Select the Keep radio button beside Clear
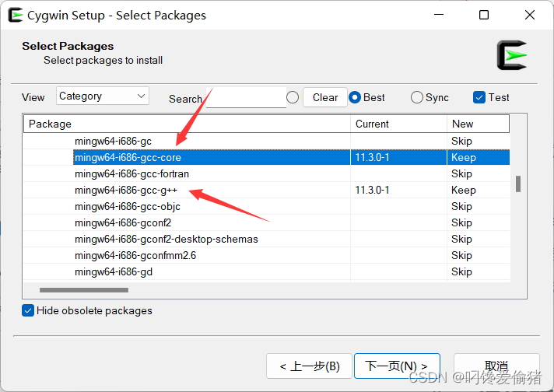 [293, 97]
